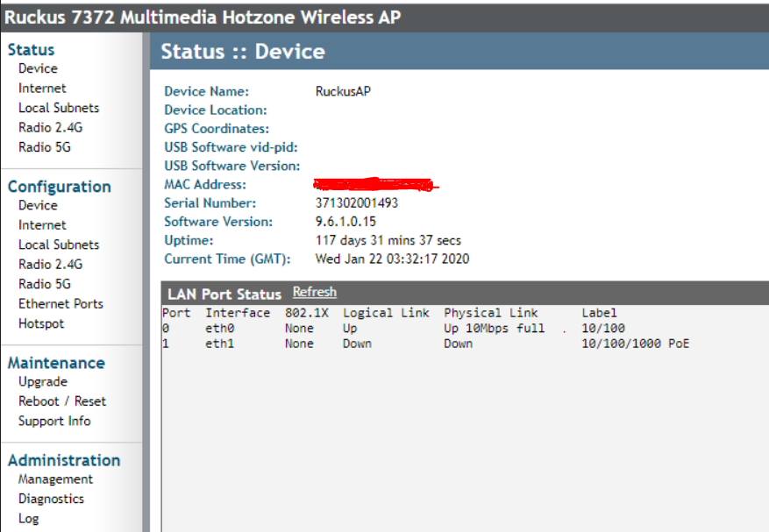View Radio 5G status page
This screenshot has width=769, height=532.
[45, 147]
